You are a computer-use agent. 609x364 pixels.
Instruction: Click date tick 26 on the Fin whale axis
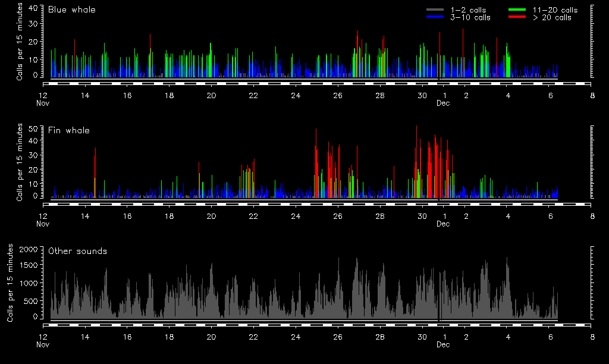[338, 216]
